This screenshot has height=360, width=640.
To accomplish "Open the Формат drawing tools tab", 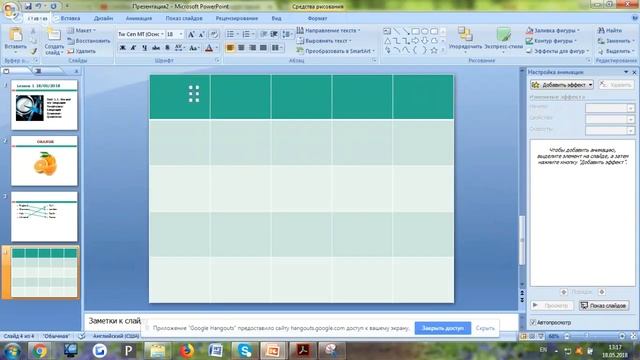I will (317, 18).
